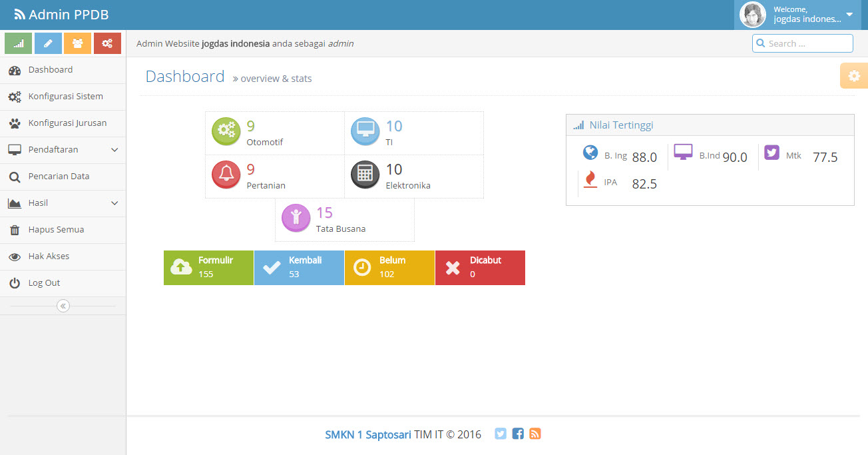Click the blue pencil shortcut button
The height and width of the screenshot is (455, 868).
click(48, 43)
